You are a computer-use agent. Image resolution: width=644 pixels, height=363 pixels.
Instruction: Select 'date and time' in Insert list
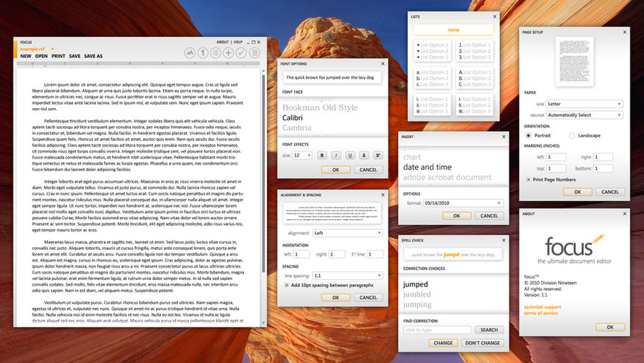427,168
